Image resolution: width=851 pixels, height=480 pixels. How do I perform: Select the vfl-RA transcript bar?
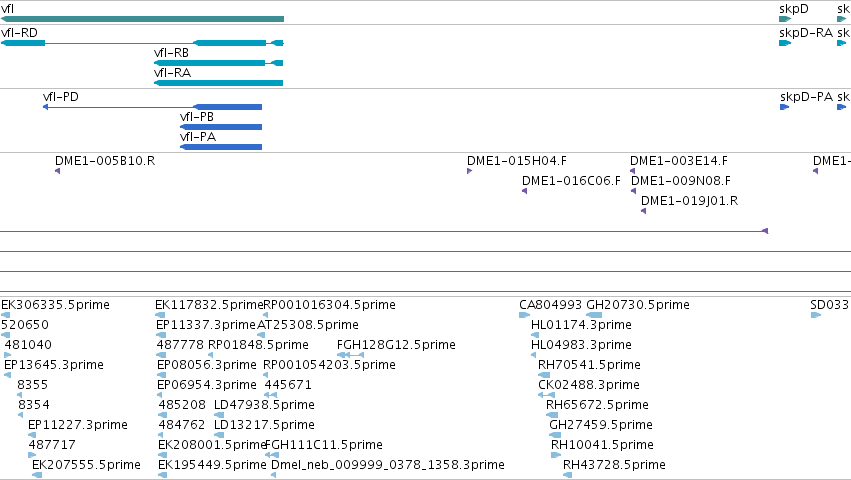tap(219, 83)
